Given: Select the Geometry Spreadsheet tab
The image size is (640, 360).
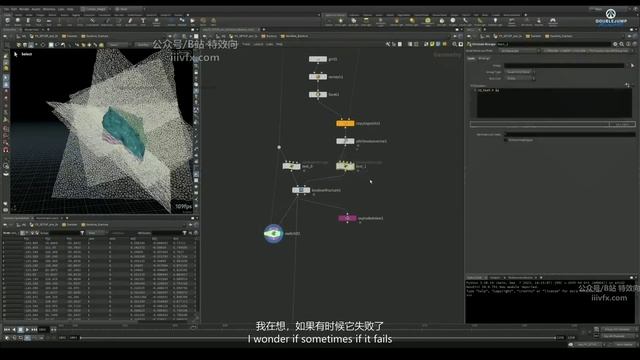Looking at the screenshot, I should [x=17, y=218].
